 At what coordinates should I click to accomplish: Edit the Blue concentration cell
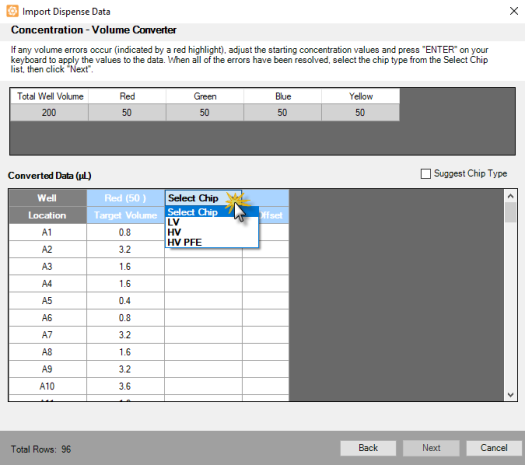pyautogui.click(x=282, y=112)
